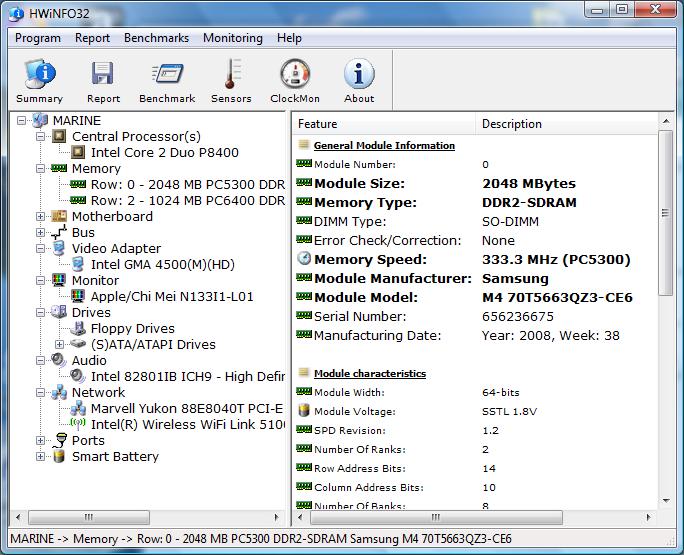Viewport: 684px width, 555px height.
Task: Collapse the MARINE root node
Action: (x=21, y=120)
